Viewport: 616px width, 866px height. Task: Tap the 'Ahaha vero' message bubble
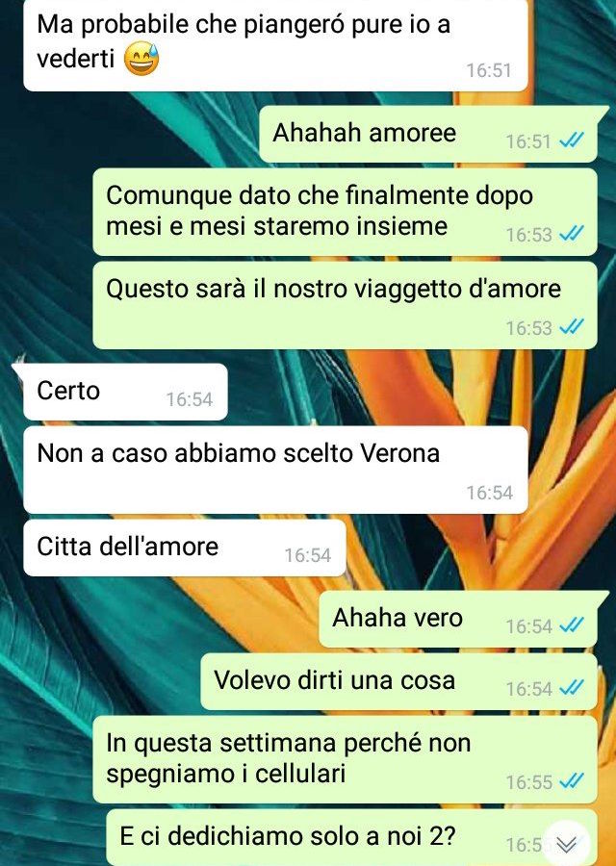[458, 619]
